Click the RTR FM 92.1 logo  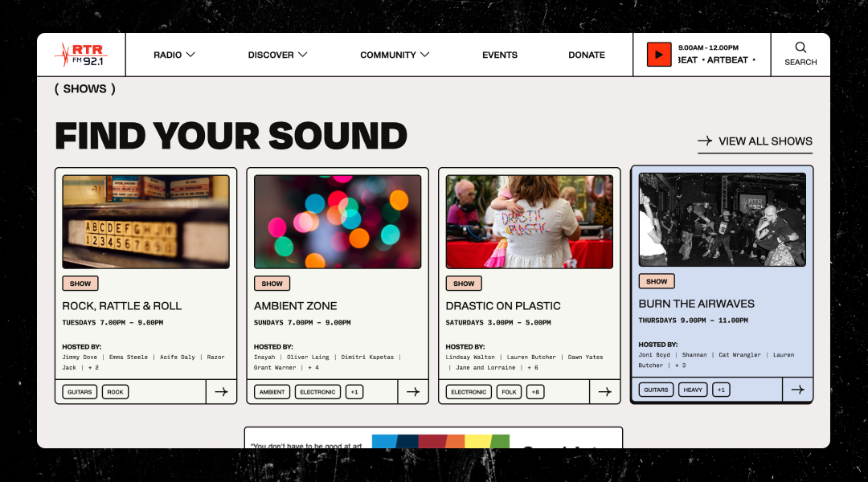pos(81,55)
